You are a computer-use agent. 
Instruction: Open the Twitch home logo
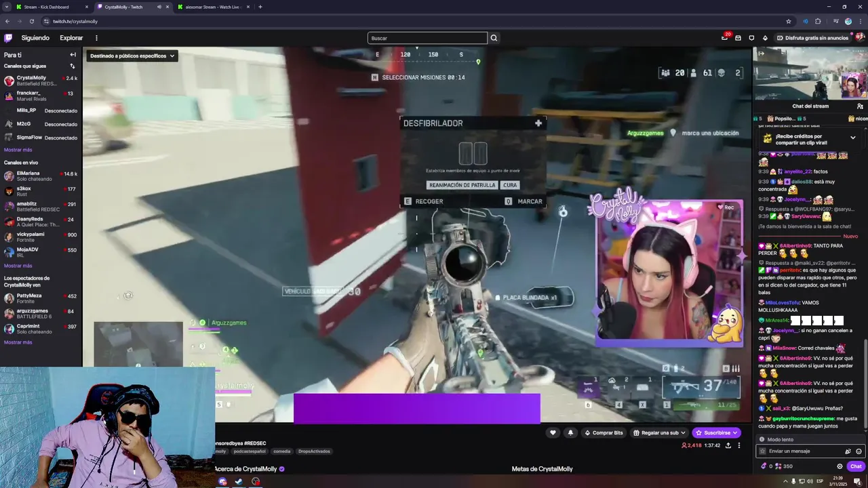click(8, 38)
